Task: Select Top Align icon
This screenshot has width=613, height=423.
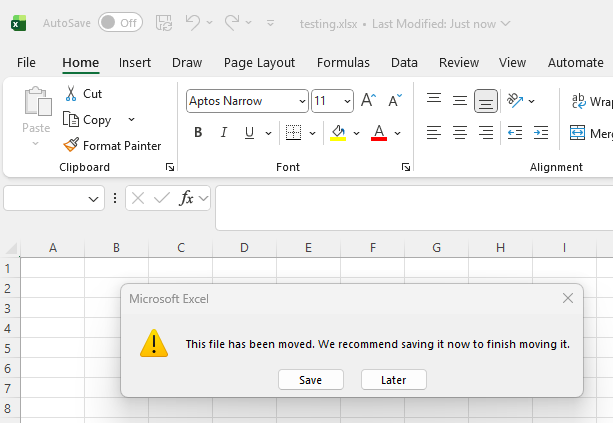Action: tap(434, 100)
